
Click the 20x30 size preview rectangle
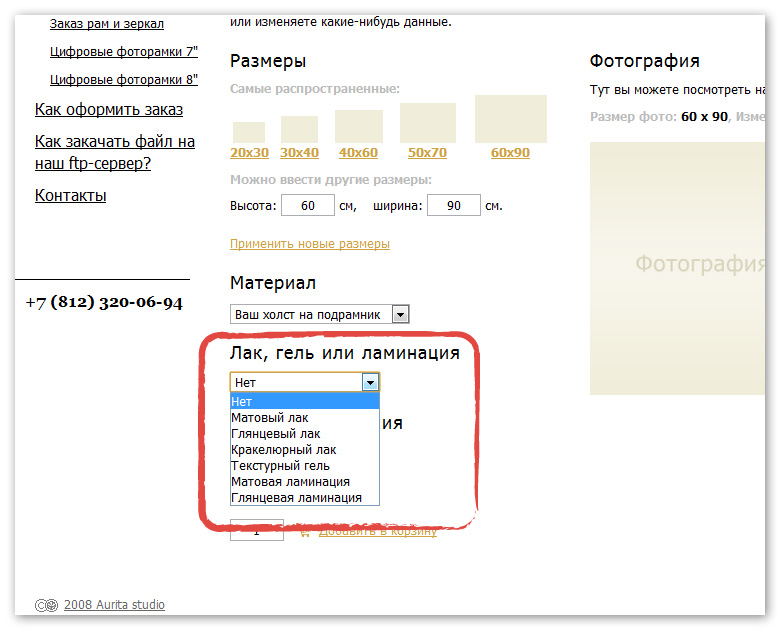pos(249,132)
